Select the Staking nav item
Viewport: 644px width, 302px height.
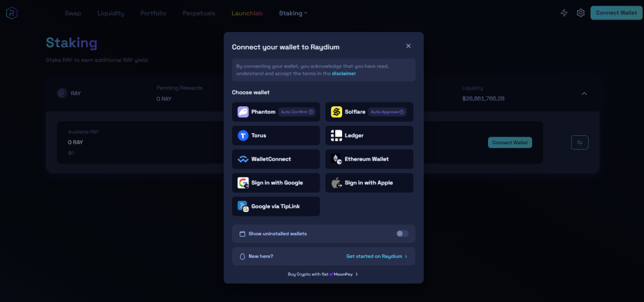291,13
